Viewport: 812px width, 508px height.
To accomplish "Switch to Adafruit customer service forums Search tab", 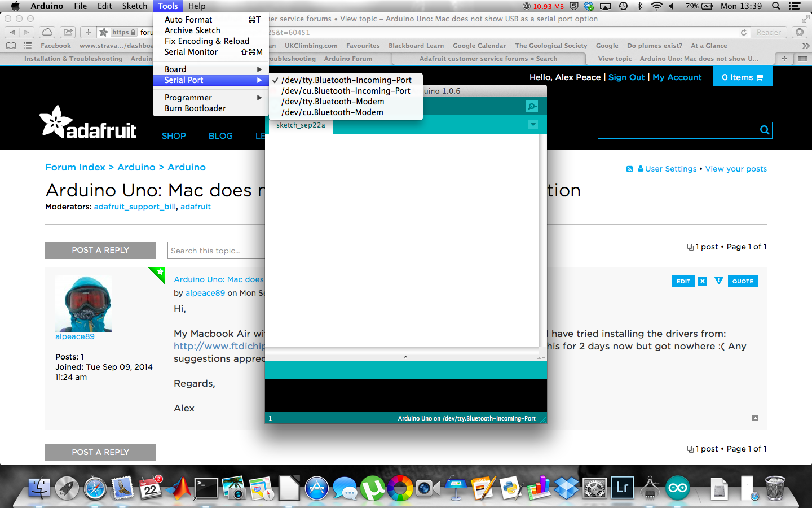I will pyautogui.click(x=488, y=59).
